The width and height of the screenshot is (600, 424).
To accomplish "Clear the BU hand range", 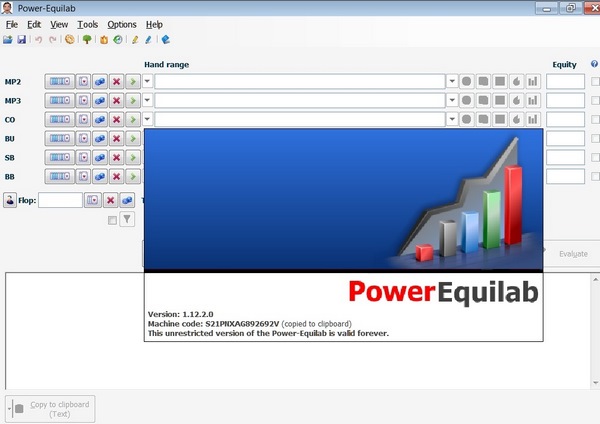I will click(117, 138).
